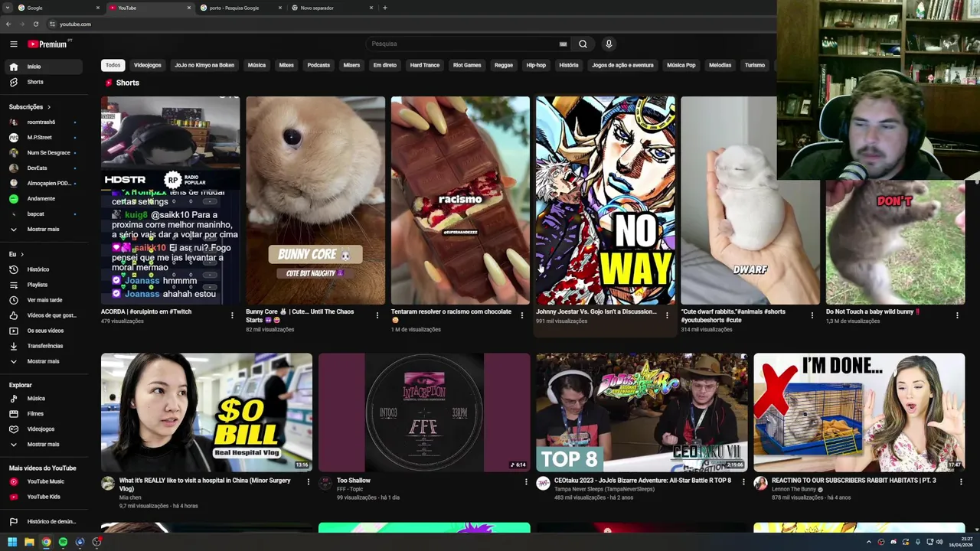Open options menu for Bunny Core short
This screenshot has height=551, width=980.
[x=377, y=315]
